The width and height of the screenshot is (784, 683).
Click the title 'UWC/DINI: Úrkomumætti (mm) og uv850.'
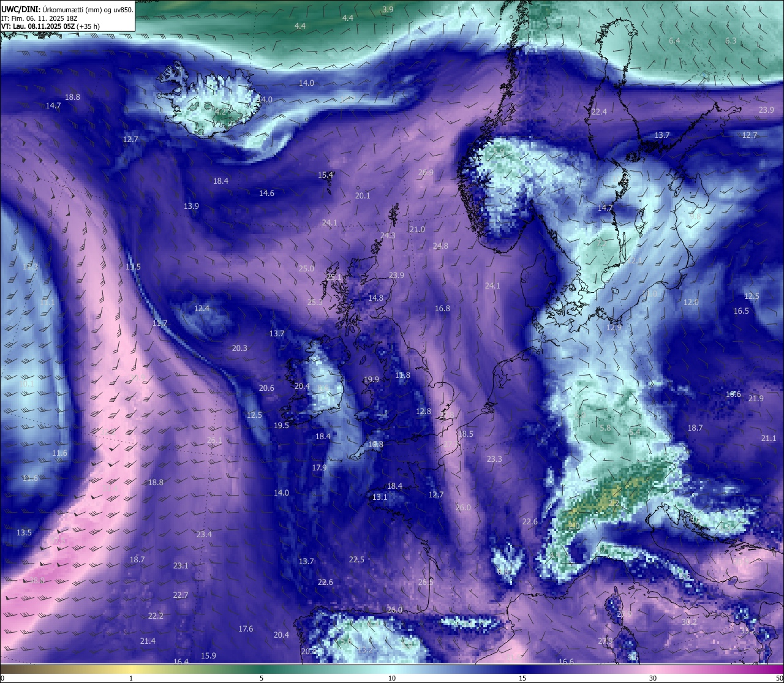67,9
